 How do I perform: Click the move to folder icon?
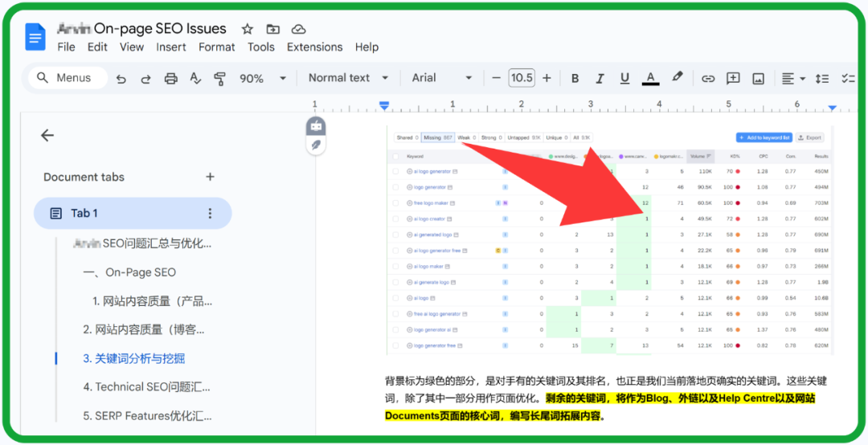[x=273, y=29]
